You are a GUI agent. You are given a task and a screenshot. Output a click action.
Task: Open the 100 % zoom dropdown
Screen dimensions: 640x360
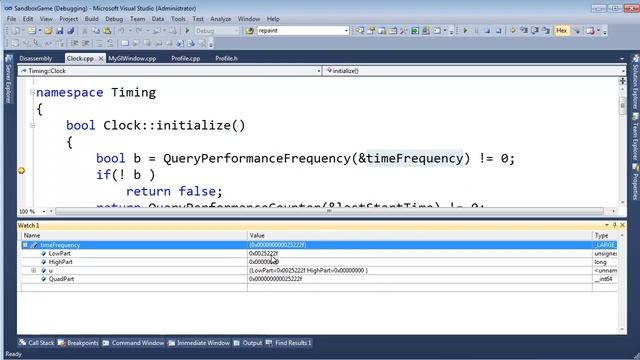click(44, 211)
